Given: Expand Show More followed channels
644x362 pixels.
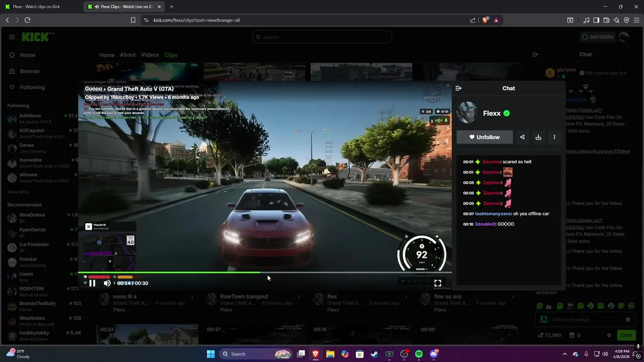Looking at the screenshot, I should pos(18,192).
